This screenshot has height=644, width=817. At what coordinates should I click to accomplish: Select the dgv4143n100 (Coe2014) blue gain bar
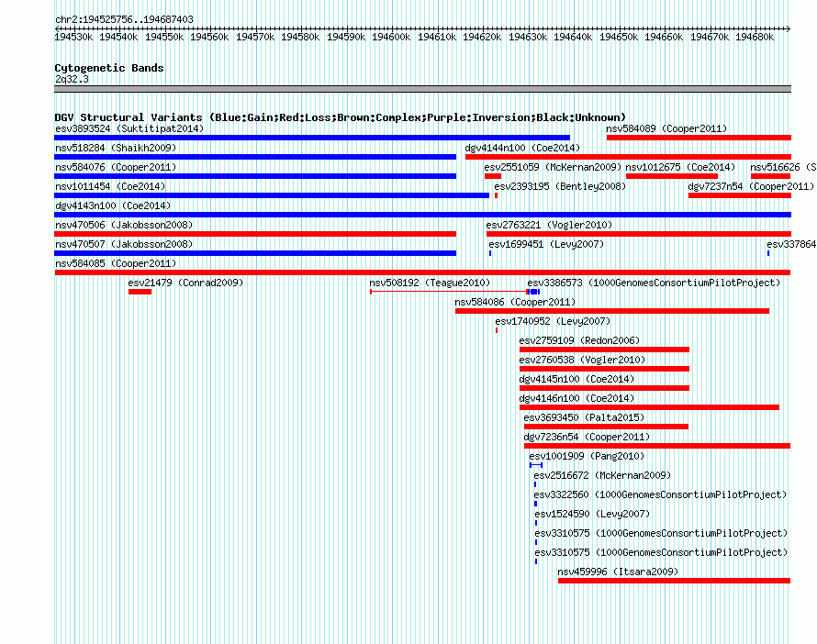tap(422, 215)
